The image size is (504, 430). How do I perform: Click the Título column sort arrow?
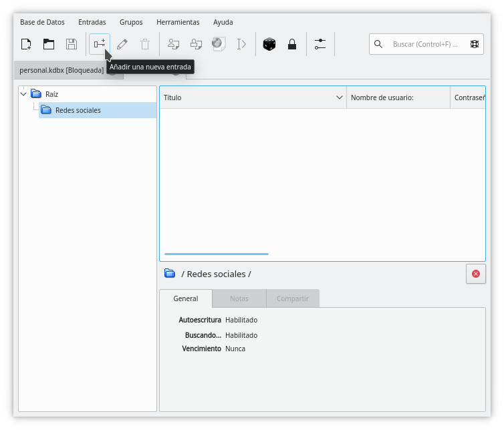click(x=339, y=97)
